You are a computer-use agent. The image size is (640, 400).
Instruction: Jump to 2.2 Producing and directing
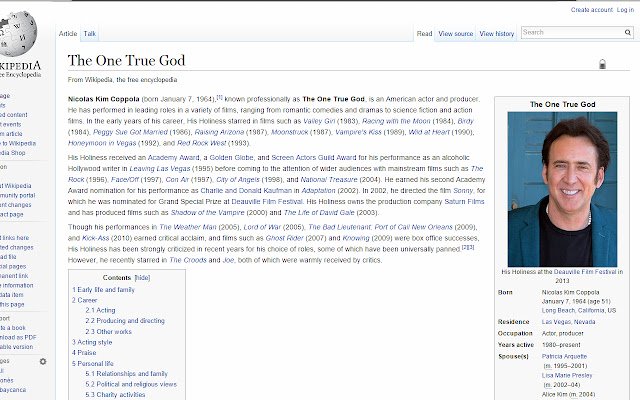[125, 321]
